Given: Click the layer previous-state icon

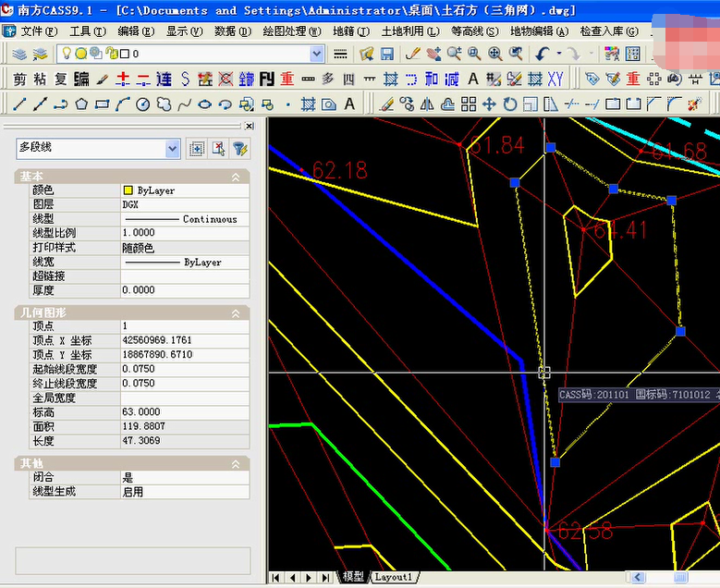Looking at the screenshot, I should (x=40, y=54).
